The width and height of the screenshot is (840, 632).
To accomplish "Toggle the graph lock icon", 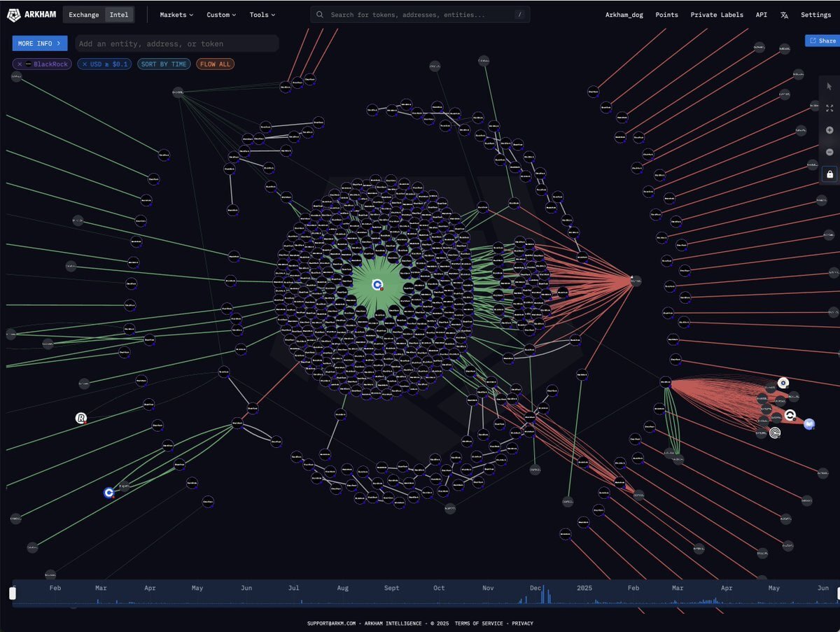I will click(829, 174).
